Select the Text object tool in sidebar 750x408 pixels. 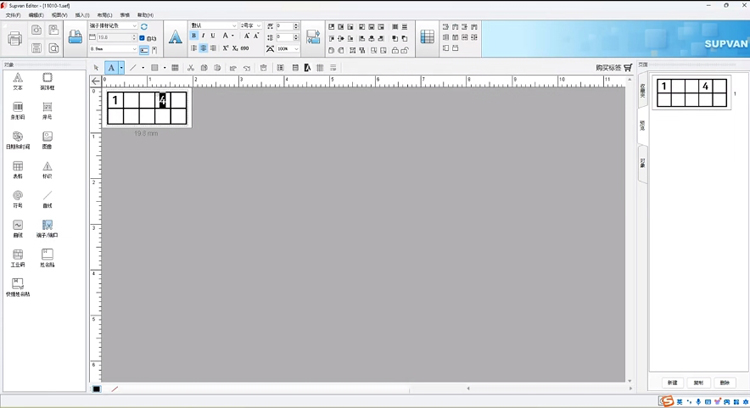(17, 80)
